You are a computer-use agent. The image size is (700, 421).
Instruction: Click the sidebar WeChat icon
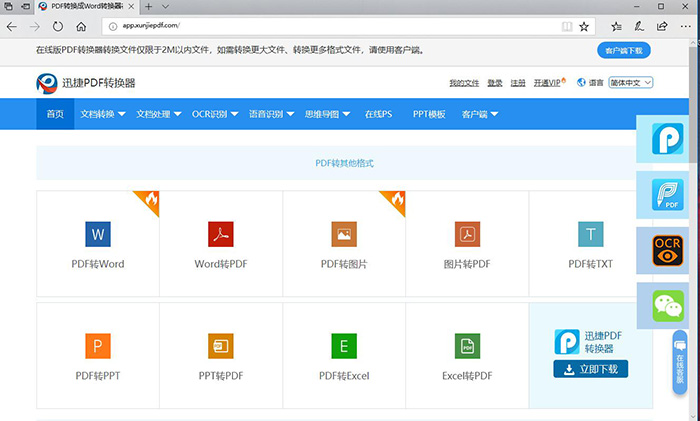(x=667, y=306)
